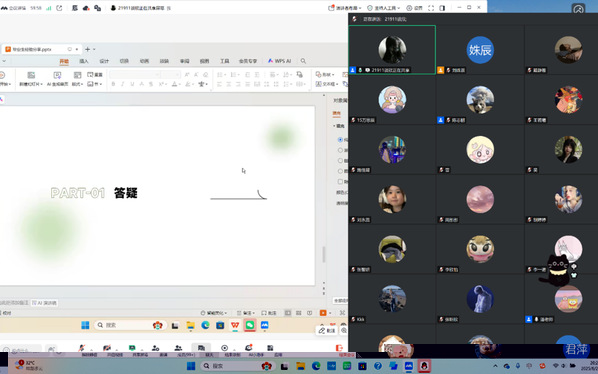Click the floating 批注 annotate button
598x374 pixels.
(327, 331)
